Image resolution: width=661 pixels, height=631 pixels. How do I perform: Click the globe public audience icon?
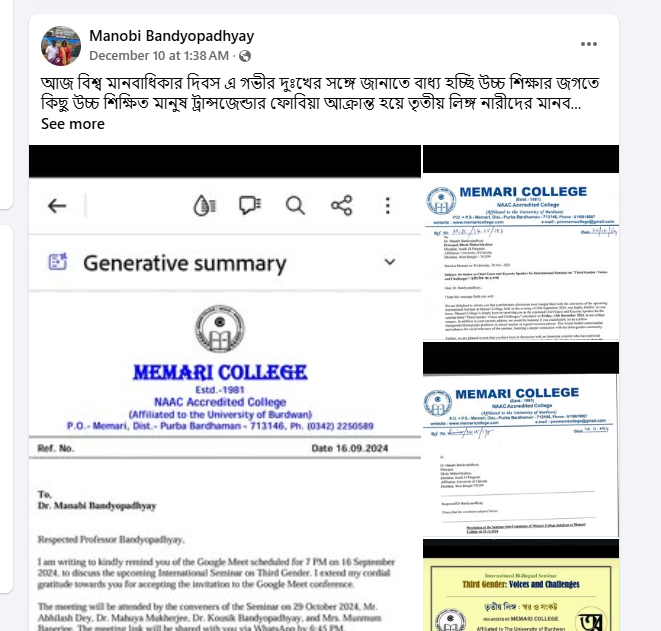tap(245, 56)
